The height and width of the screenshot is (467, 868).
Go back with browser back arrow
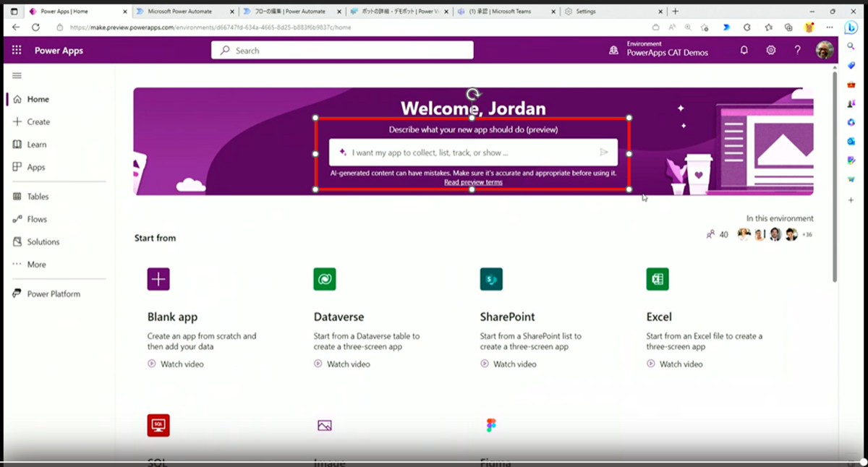point(16,27)
